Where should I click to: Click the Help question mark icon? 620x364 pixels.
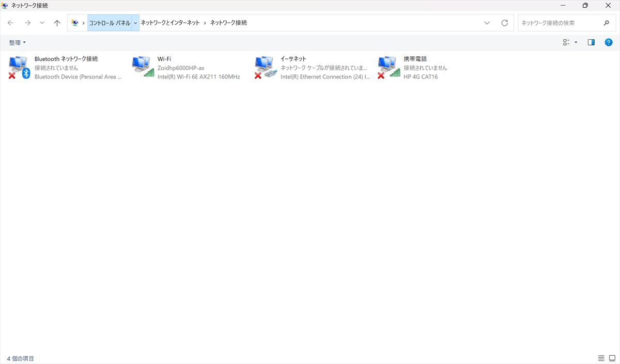609,42
